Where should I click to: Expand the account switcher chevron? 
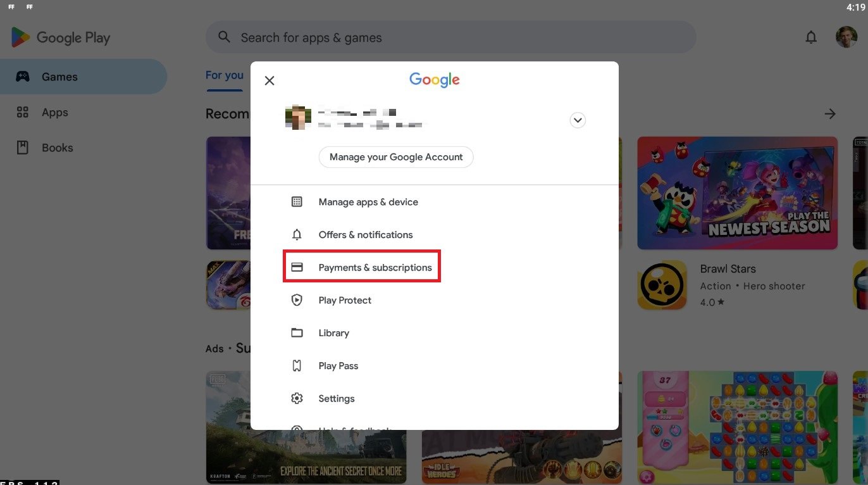[x=578, y=120]
